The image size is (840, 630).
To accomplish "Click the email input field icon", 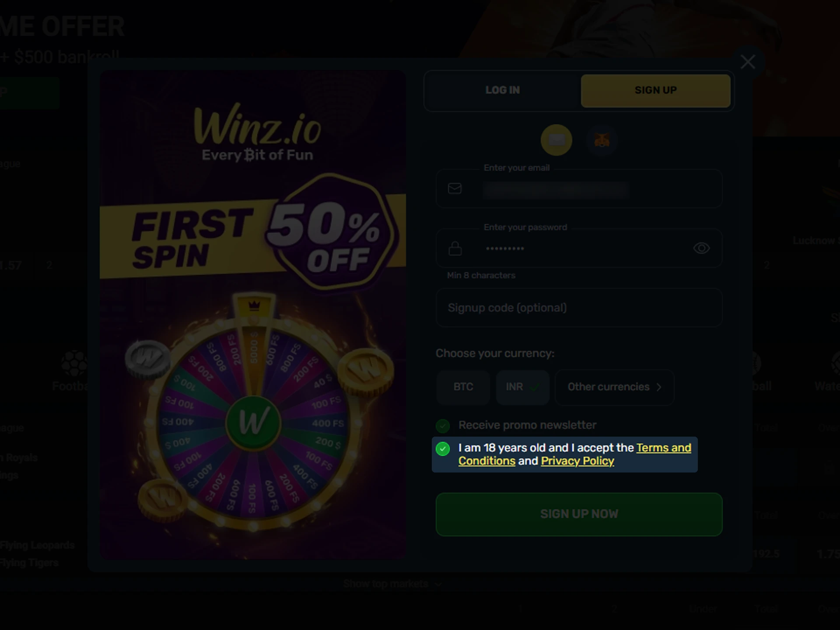I will pos(455,189).
